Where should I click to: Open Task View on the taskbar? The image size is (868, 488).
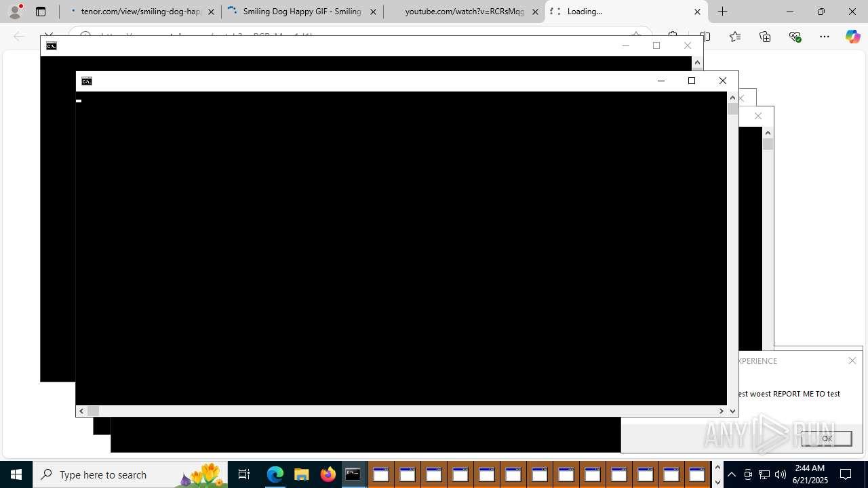coord(244,474)
